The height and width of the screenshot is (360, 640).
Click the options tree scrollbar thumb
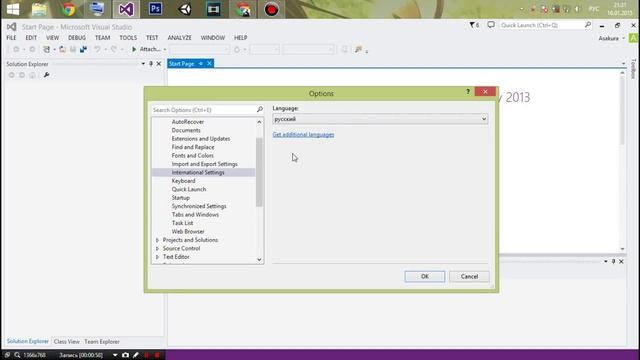259,172
